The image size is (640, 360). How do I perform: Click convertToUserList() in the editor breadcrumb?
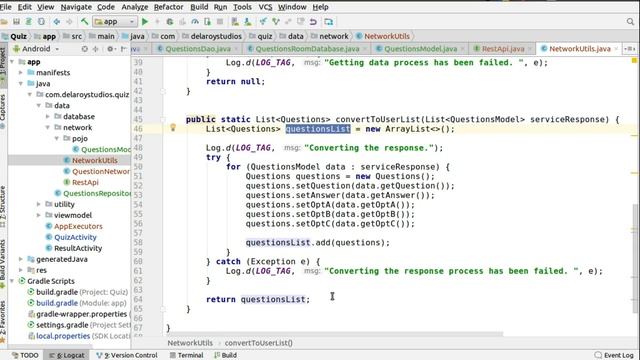[x=258, y=343]
